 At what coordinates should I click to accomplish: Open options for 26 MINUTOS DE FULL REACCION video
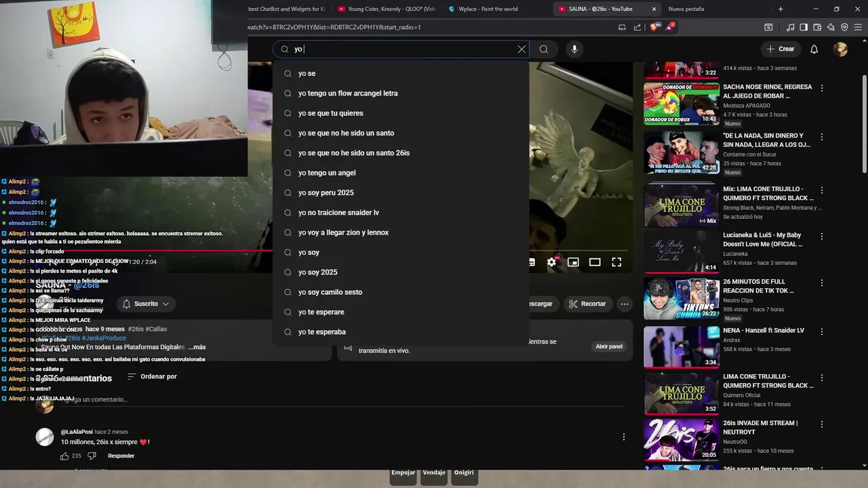[822, 283]
